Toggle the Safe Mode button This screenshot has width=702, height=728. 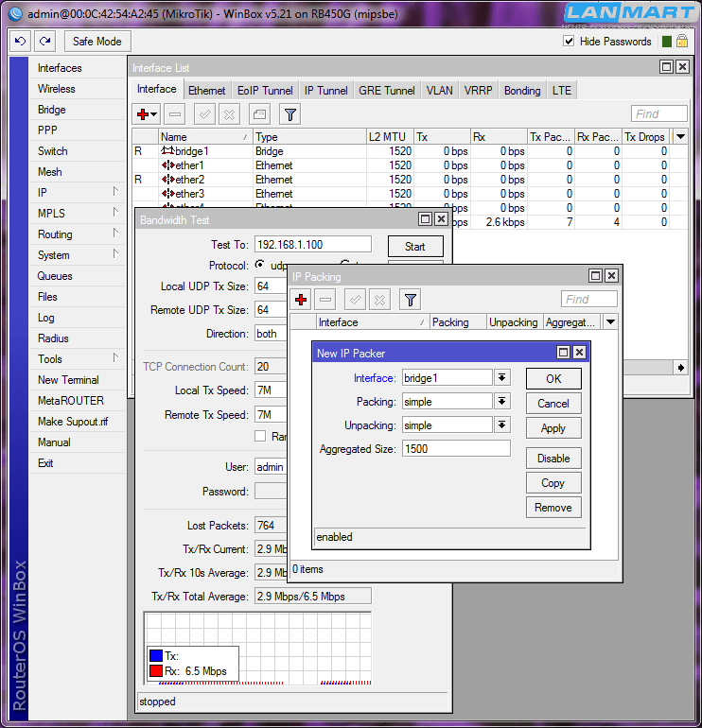coord(97,42)
